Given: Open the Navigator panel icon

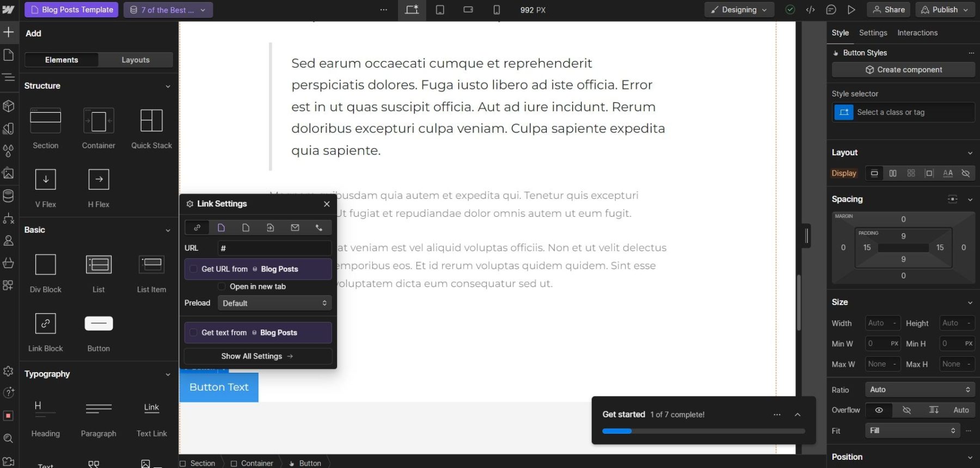Looking at the screenshot, I should [x=9, y=77].
